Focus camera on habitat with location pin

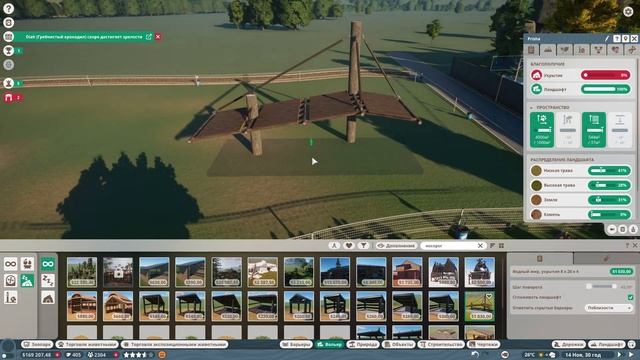coord(625,39)
